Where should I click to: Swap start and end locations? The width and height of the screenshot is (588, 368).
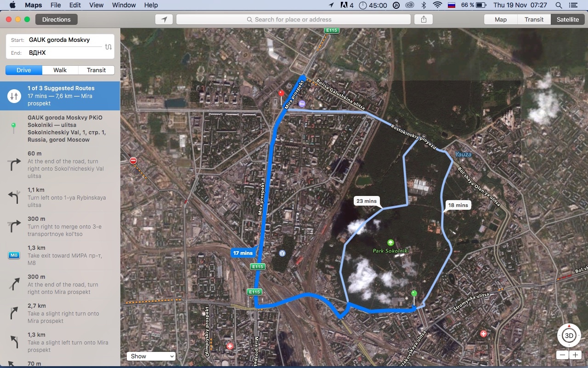click(x=108, y=46)
